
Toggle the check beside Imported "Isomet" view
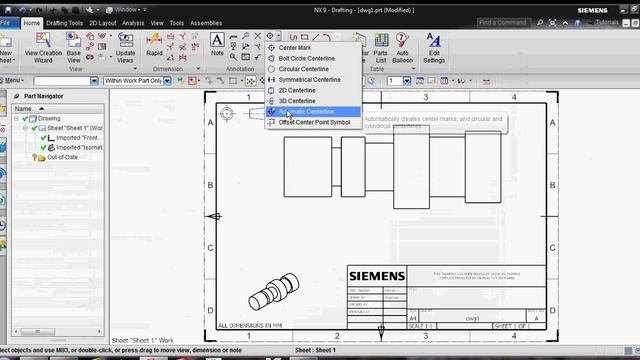(x=43, y=147)
